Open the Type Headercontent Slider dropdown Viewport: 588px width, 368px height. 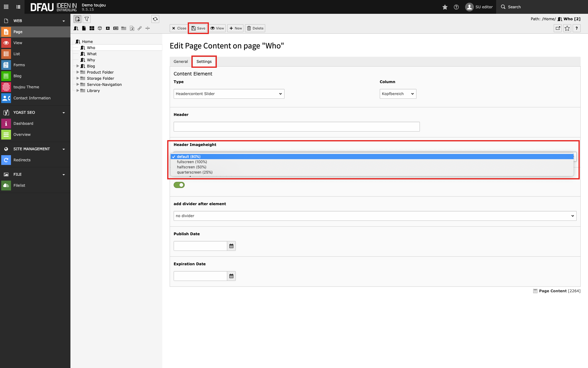229,94
